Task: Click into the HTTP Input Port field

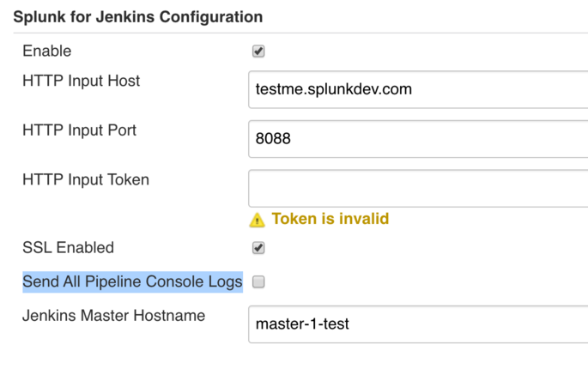Action: tap(418, 139)
